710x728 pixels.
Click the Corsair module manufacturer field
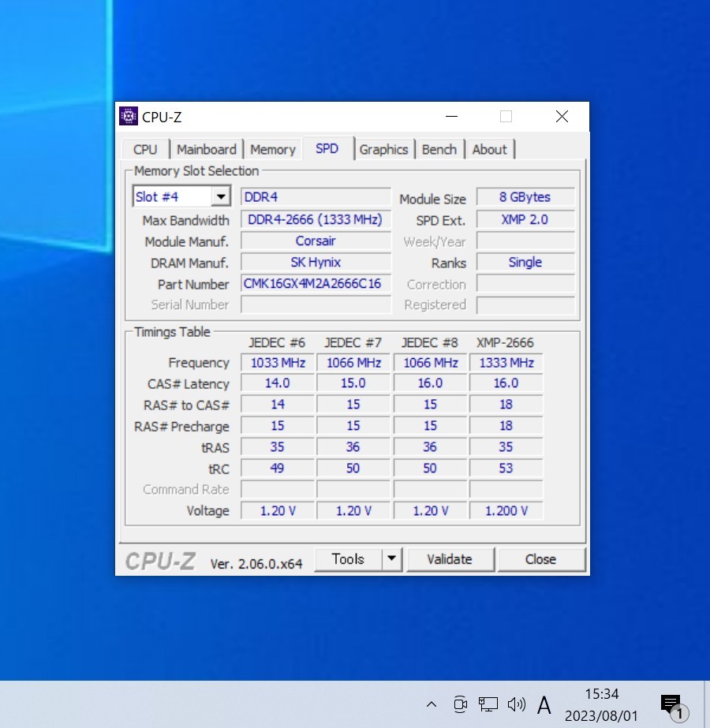point(316,241)
